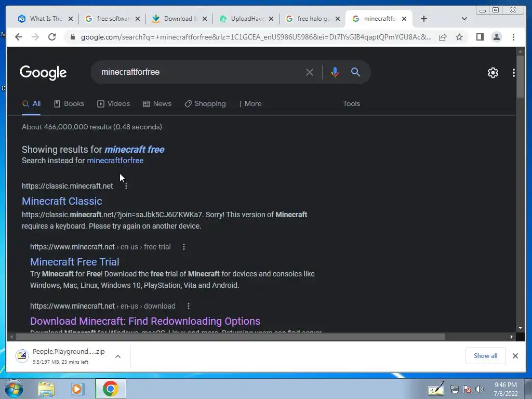532x399 pixels.
Task: Launch Windows Media Player from taskbar
Action: tap(78, 389)
